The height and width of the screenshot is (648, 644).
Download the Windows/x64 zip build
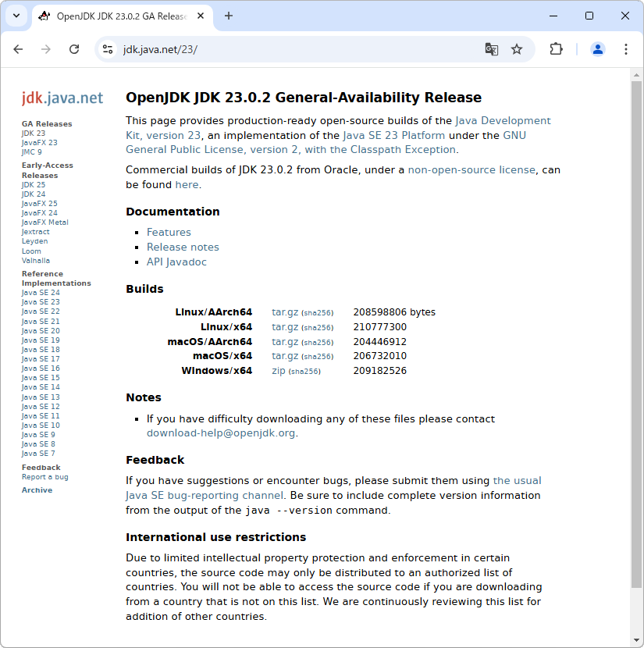[x=279, y=370]
